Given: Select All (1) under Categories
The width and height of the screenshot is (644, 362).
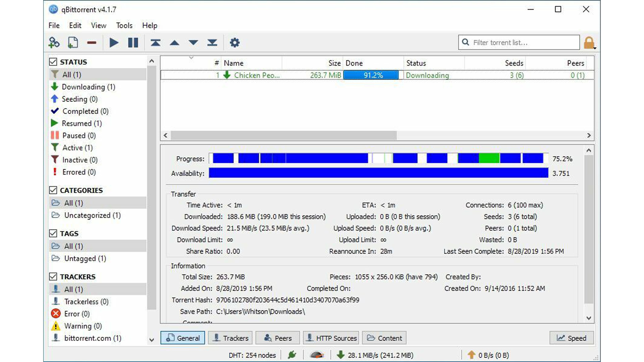Looking at the screenshot, I should [x=98, y=203].
